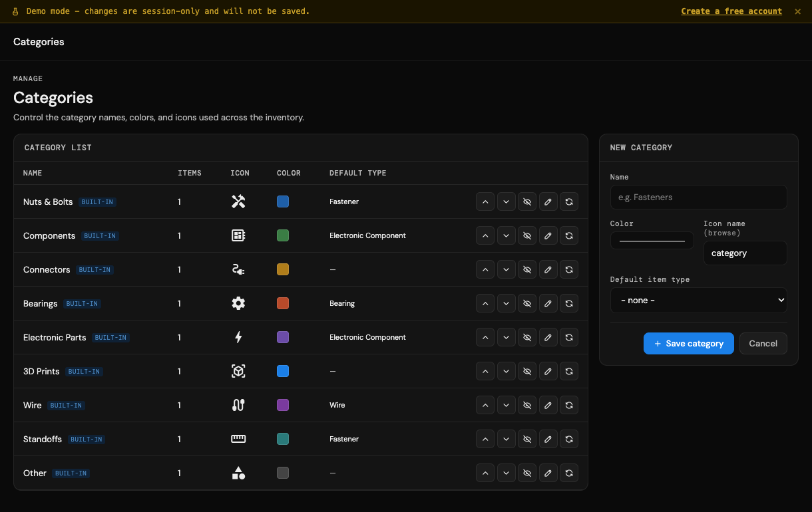Reset the 3D Prints category
This screenshot has width=812, height=512.
point(569,371)
